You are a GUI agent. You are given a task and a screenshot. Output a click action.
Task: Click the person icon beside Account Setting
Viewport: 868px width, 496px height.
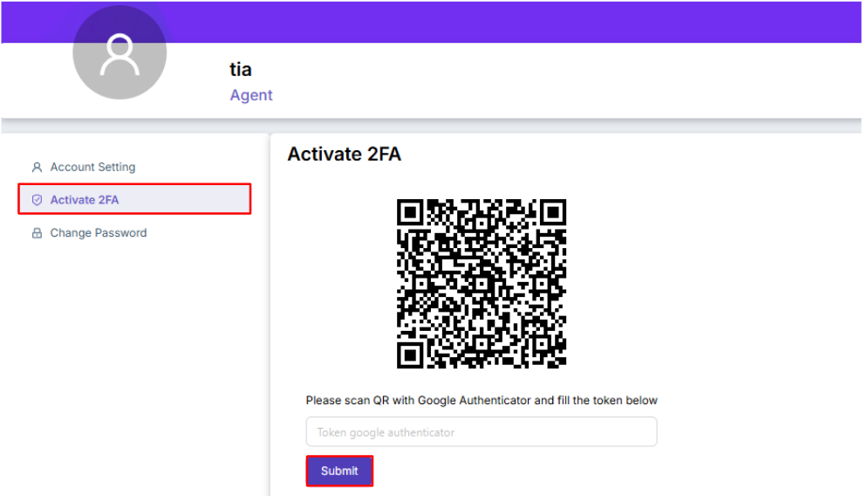pyautogui.click(x=37, y=167)
